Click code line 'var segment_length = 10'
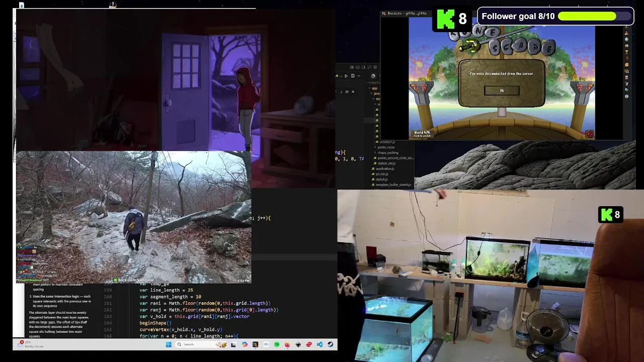Image resolution: width=644 pixels, height=362 pixels. click(170, 297)
